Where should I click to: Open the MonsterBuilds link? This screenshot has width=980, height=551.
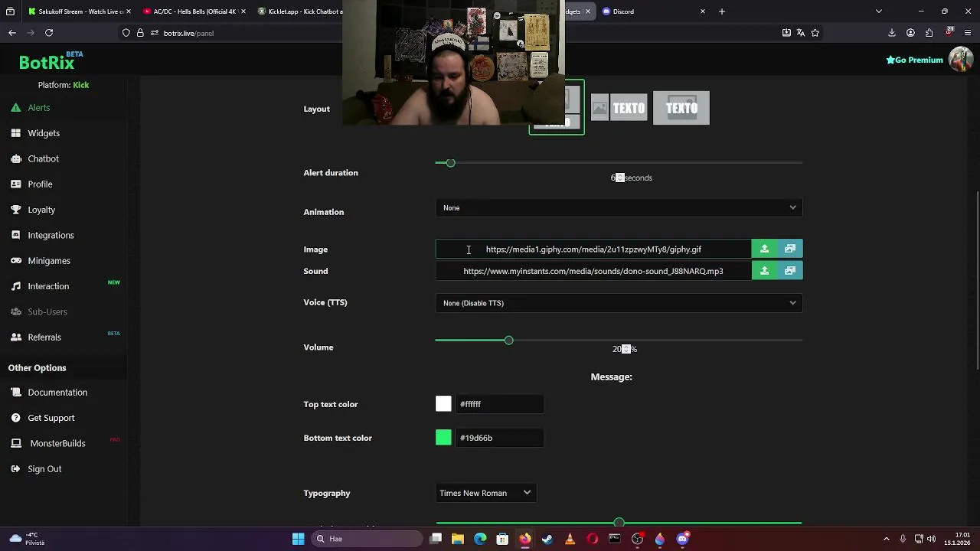[x=57, y=443]
